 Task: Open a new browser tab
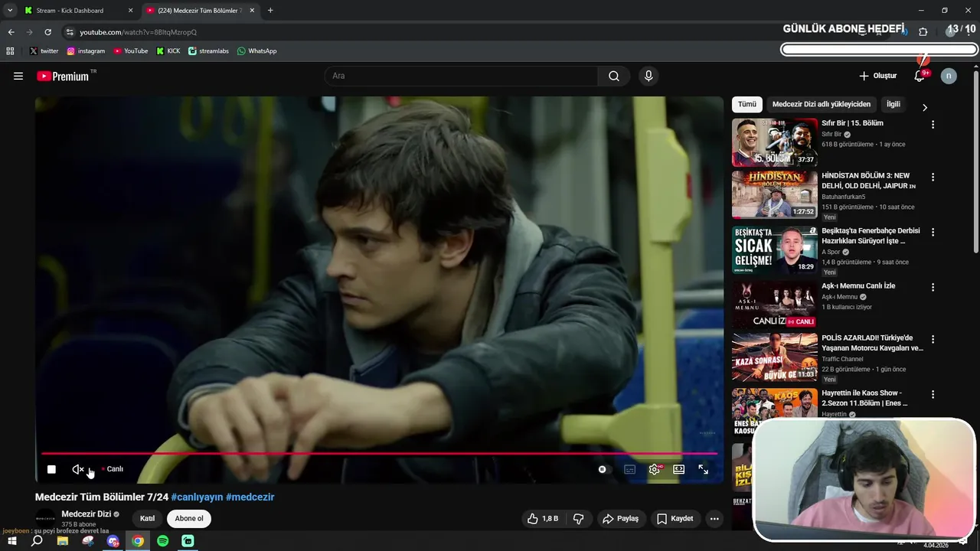(x=270, y=11)
